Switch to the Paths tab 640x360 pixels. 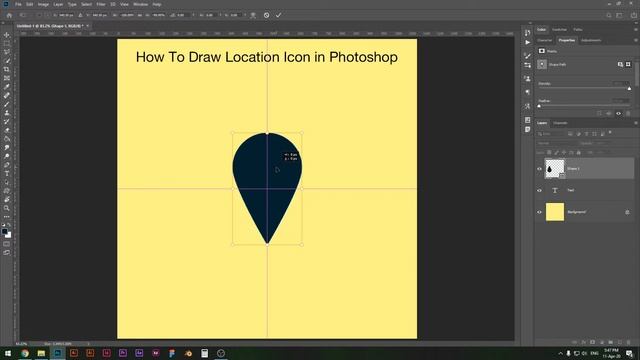point(578,29)
